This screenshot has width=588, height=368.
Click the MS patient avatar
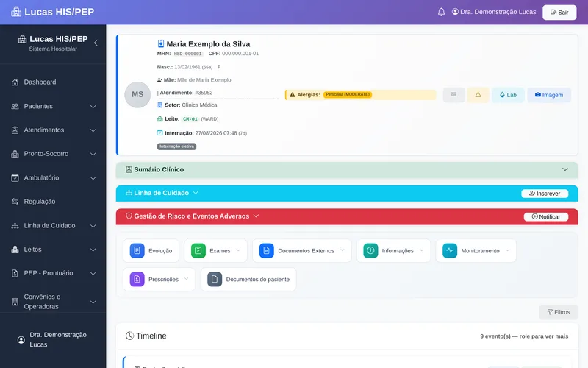[137, 95]
